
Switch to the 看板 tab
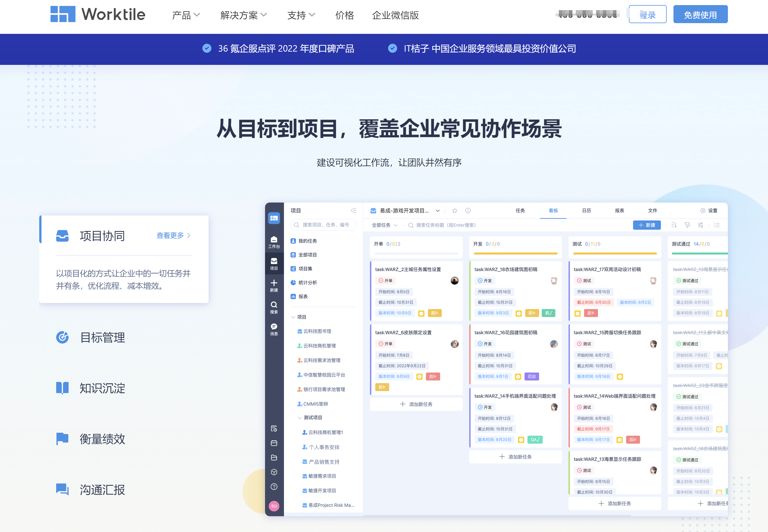point(553,210)
